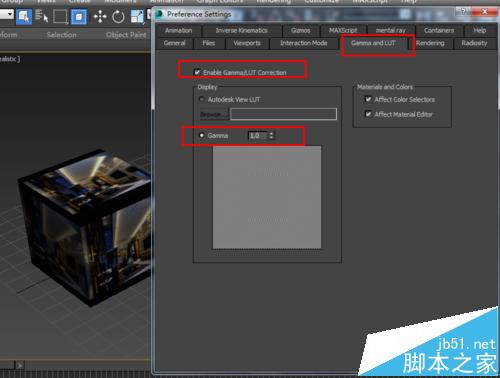Click the Browse button for LUT file
This screenshot has width=500, height=378.
tap(213, 114)
